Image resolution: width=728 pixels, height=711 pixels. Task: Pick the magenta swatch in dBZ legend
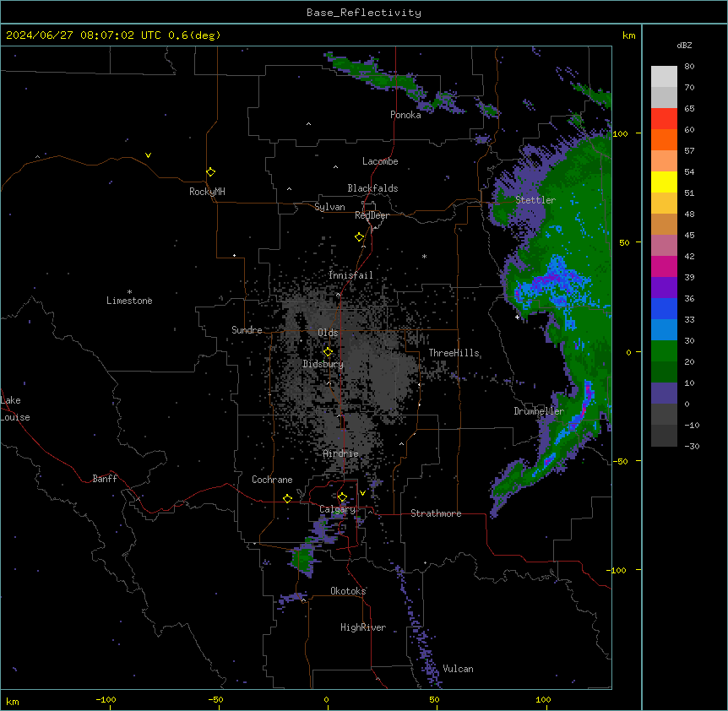(664, 266)
